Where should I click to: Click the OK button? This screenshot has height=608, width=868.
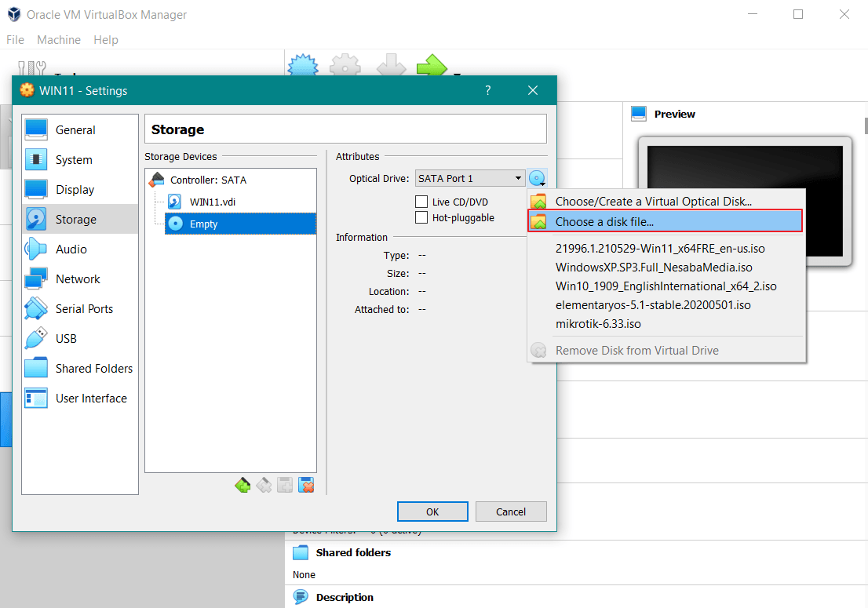432,512
